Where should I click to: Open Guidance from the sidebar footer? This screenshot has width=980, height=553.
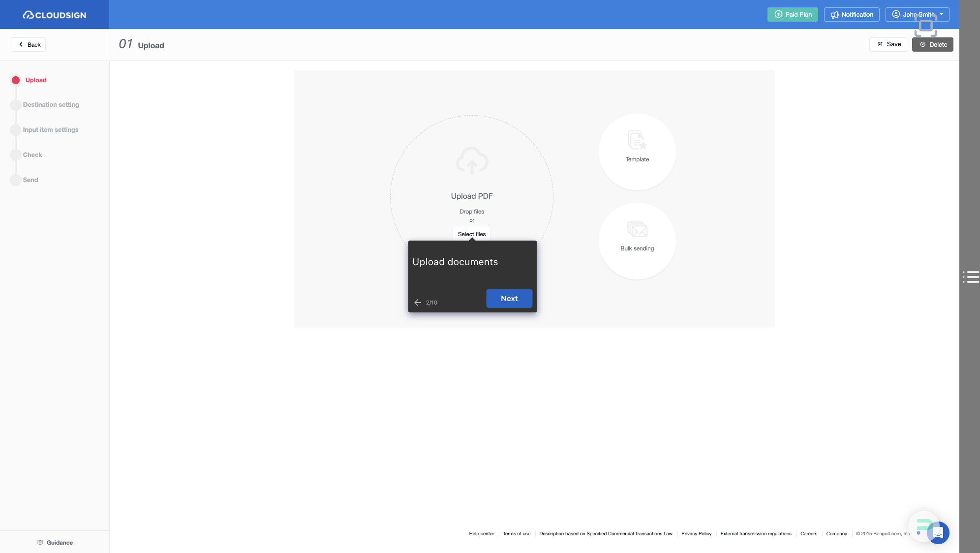pos(56,543)
